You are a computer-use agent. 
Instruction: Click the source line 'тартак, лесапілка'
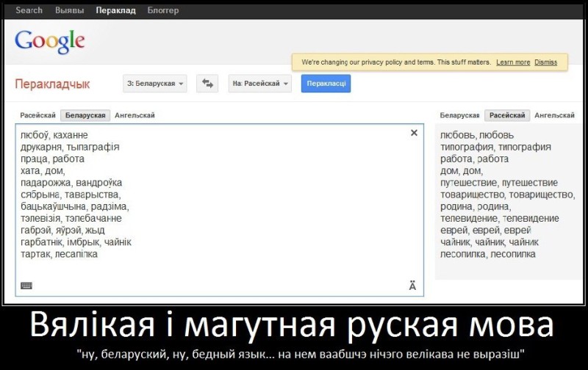pos(59,254)
